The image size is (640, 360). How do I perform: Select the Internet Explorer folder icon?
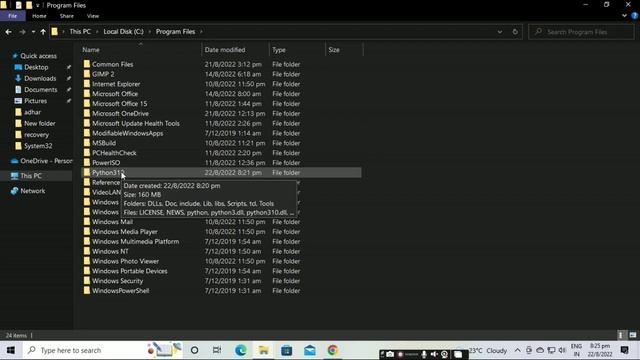(x=87, y=84)
